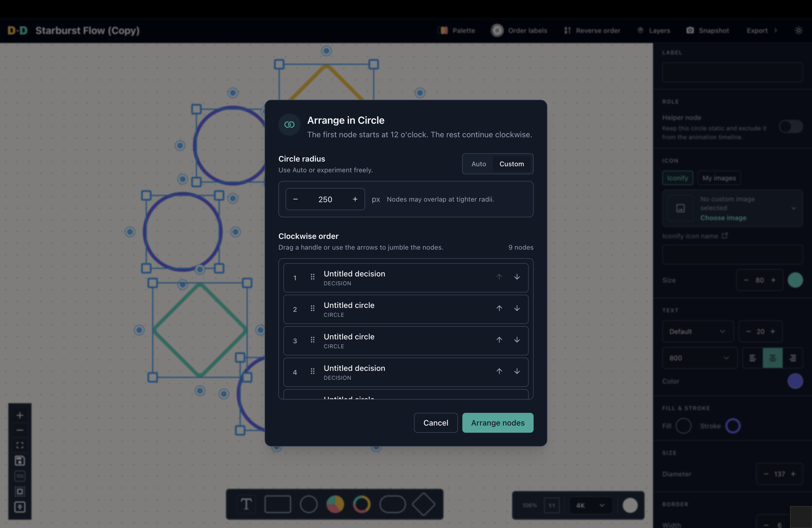
Task: Increase circle radius with plus button
Action: [355, 199]
